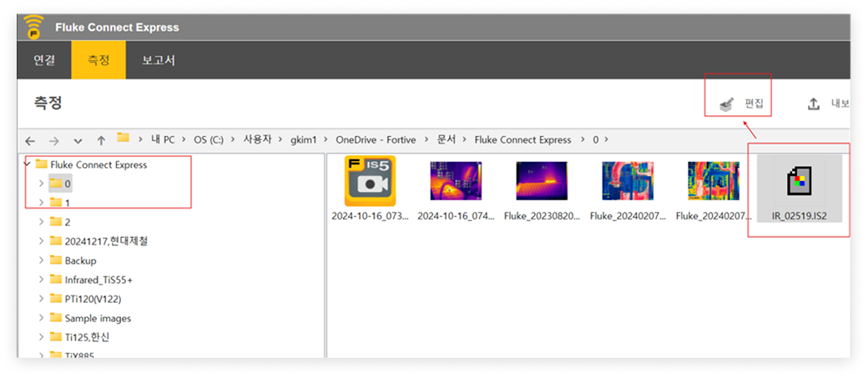Select the IR_02519.IS2 file icon
Viewport: 868px width, 378px height.
(x=800, y=182)
